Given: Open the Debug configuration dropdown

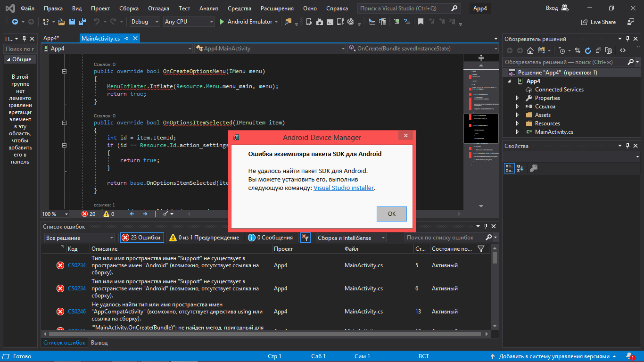Looking at the screenshot, I should coord(146,22).
